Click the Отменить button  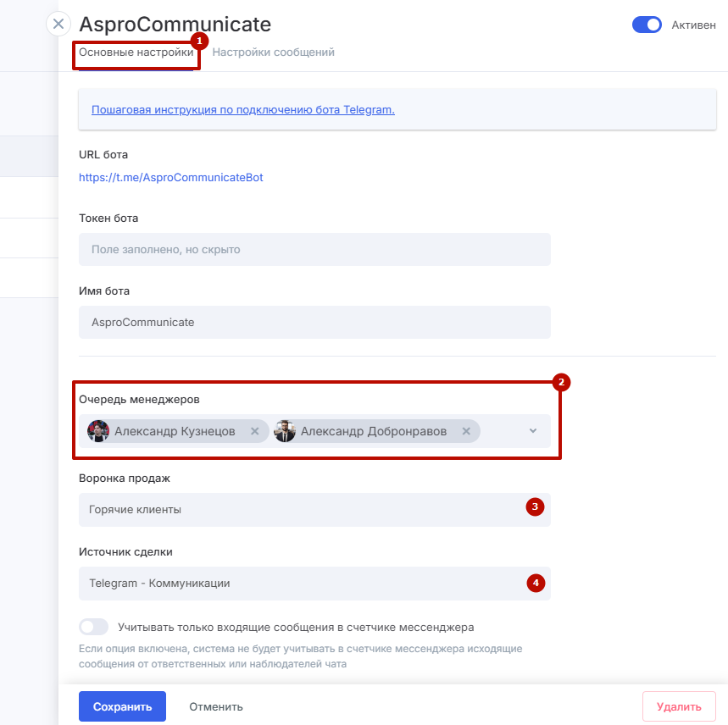click(216, 706)
